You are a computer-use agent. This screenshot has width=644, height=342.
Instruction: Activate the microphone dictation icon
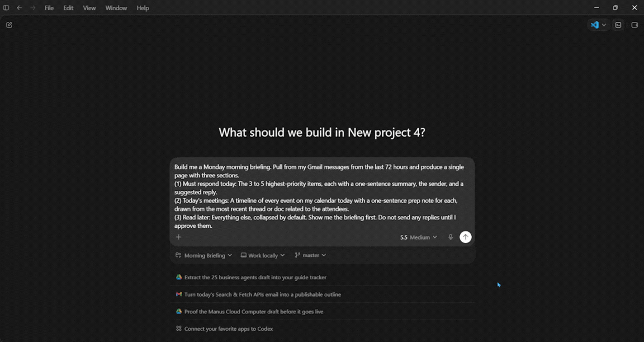coord(451,237)
